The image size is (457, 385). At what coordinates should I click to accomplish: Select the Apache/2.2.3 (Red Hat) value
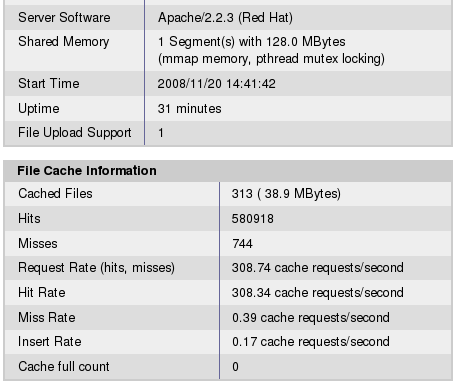(x=225, y=18)
